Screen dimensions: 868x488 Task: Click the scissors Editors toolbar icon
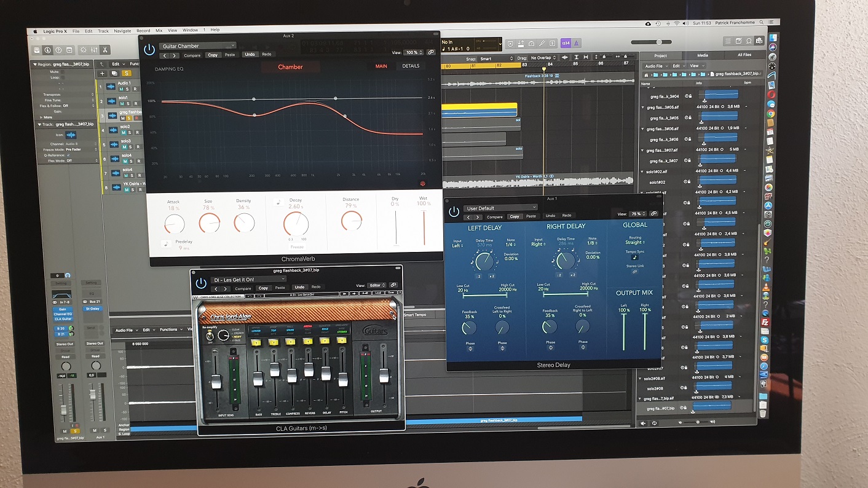coord(106,50)
